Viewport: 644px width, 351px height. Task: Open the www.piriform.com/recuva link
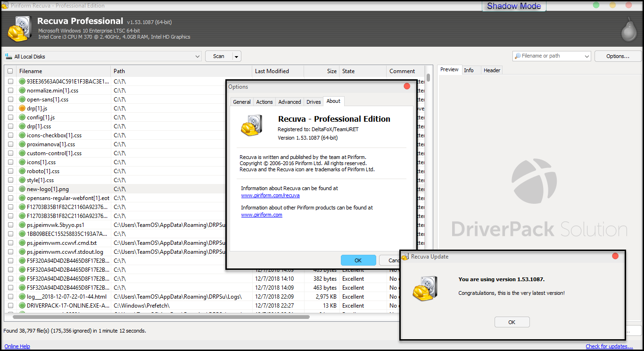(270, 195)
